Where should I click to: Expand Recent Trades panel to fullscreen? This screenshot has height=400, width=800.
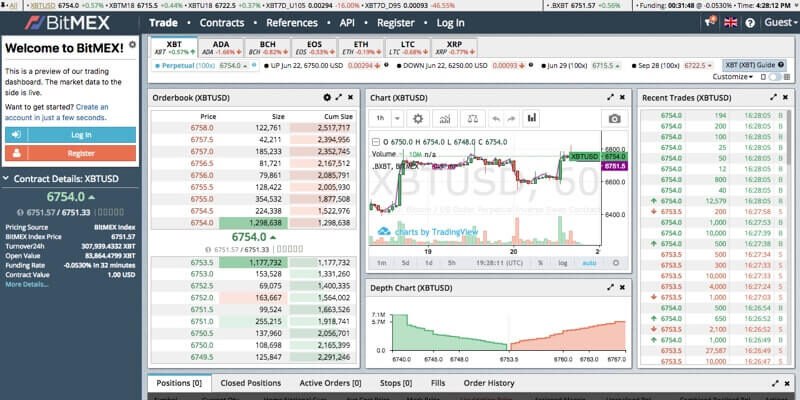tap(773, 97)
